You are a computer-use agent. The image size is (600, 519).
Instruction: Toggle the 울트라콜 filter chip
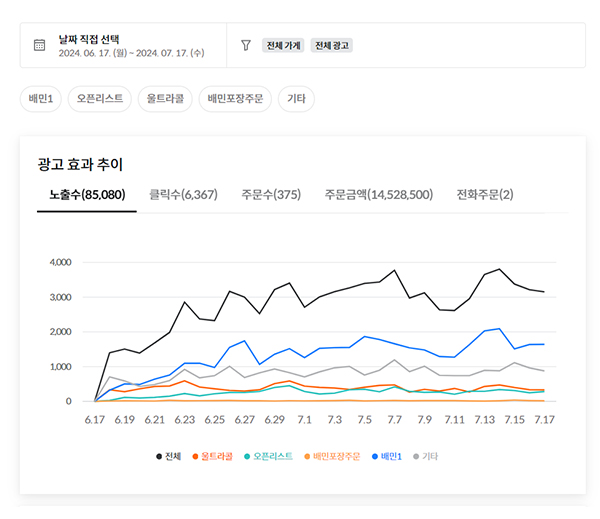coord(164,99)
